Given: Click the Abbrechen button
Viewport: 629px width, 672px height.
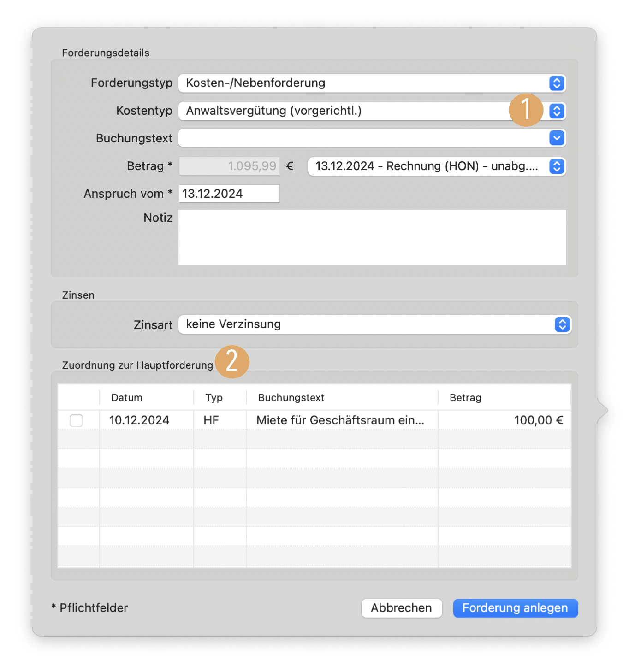Looking at the screenshot, I should click(402, 608).
